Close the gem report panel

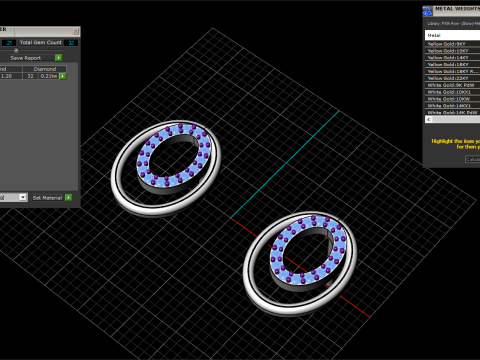pyautogui.click(x=76, y=31)
